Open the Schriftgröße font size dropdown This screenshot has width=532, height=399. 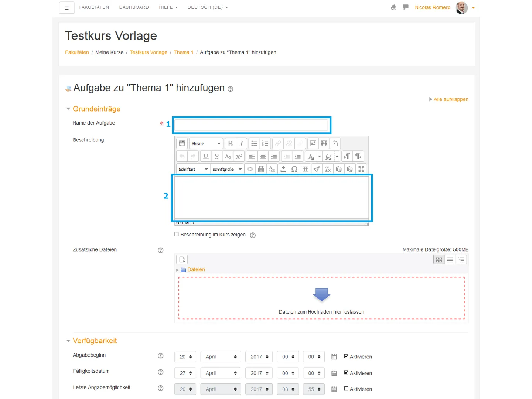click(x=227, y=169)
